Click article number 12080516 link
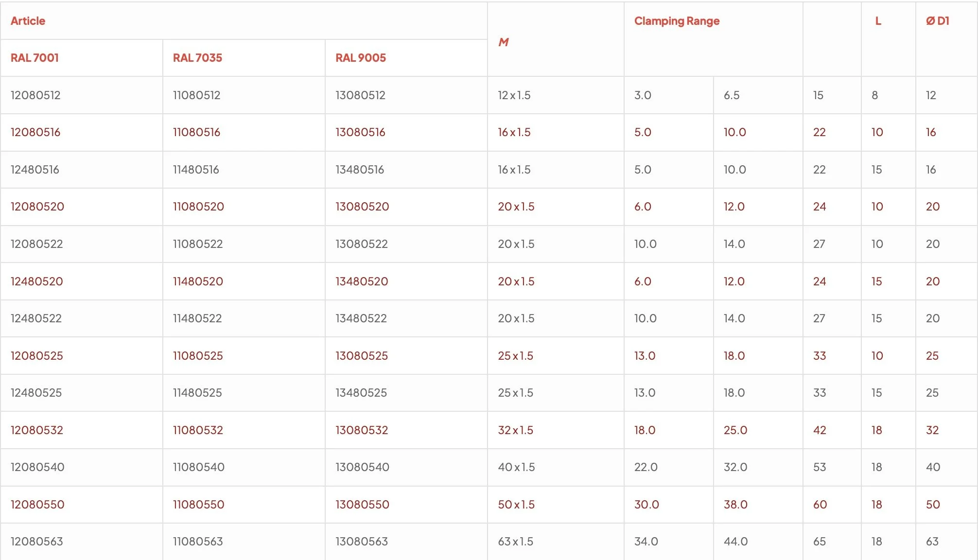The height and width of the screenshot is (560, 978). pyautogui.click(x=35, y=132)
